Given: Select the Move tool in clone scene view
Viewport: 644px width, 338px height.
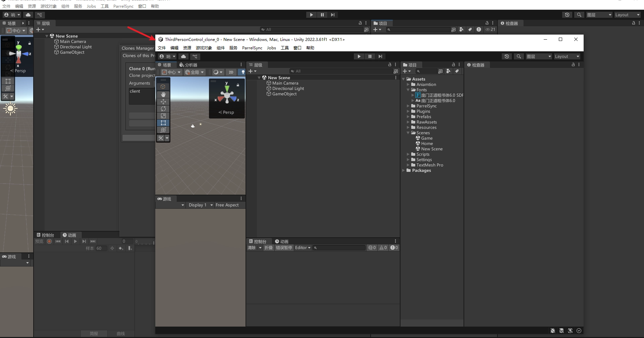Looking at the screenshot, I should click(163, 101).
